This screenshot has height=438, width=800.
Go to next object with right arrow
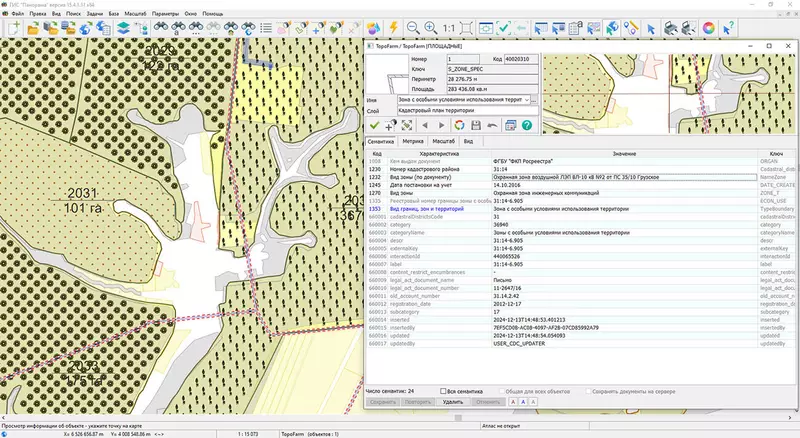pos(440,125)
